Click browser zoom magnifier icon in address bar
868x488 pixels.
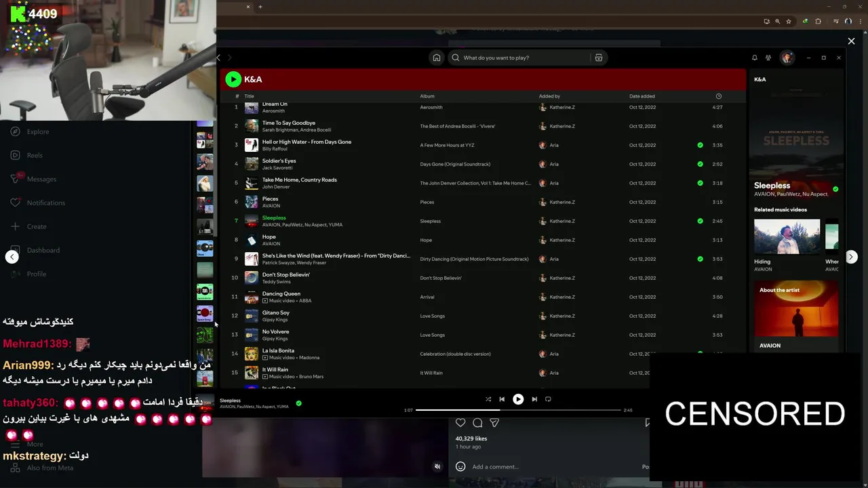click(778, 21)
